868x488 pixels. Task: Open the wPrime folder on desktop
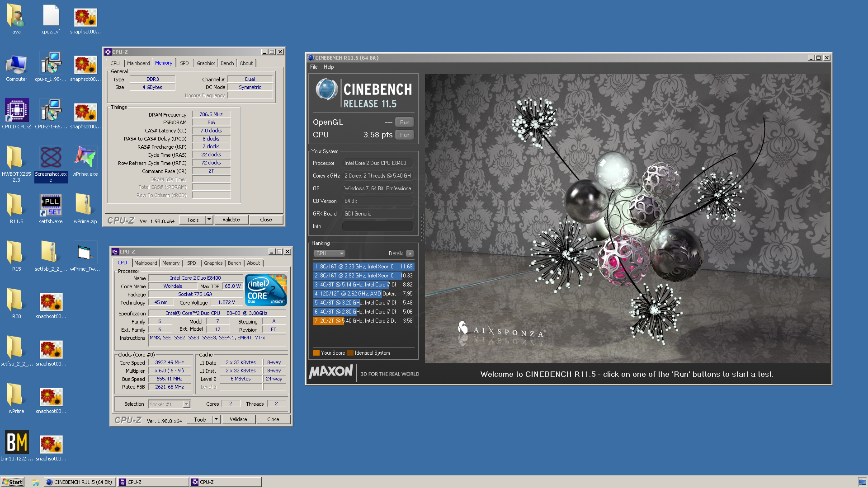coord(16,399)
